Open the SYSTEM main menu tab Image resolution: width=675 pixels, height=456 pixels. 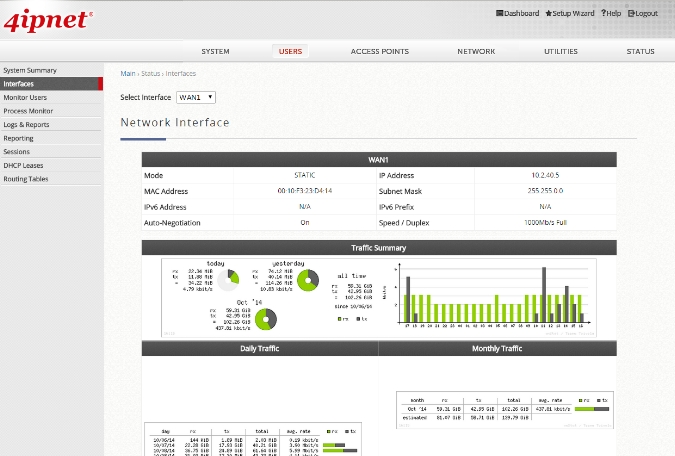pyautogui.click(x=215, y=51)
